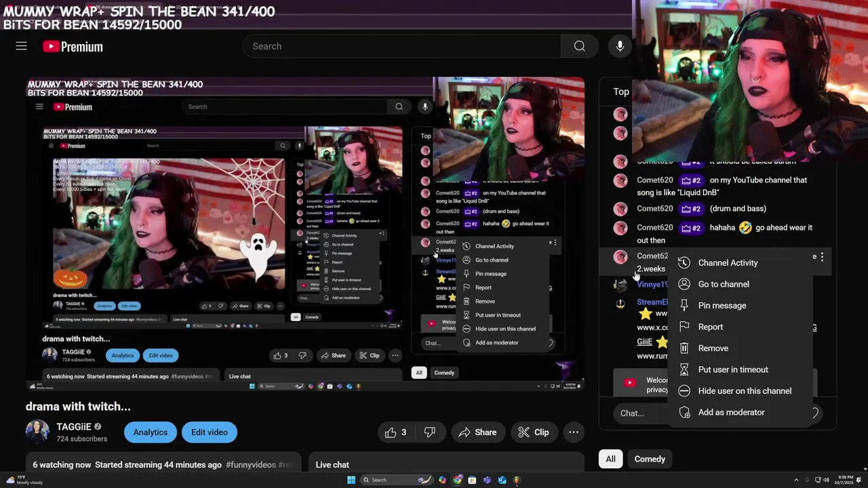This screenshot has height=488, width=868.
Task: Click the Windows taskbar Search box
Action: coord(397,480)
